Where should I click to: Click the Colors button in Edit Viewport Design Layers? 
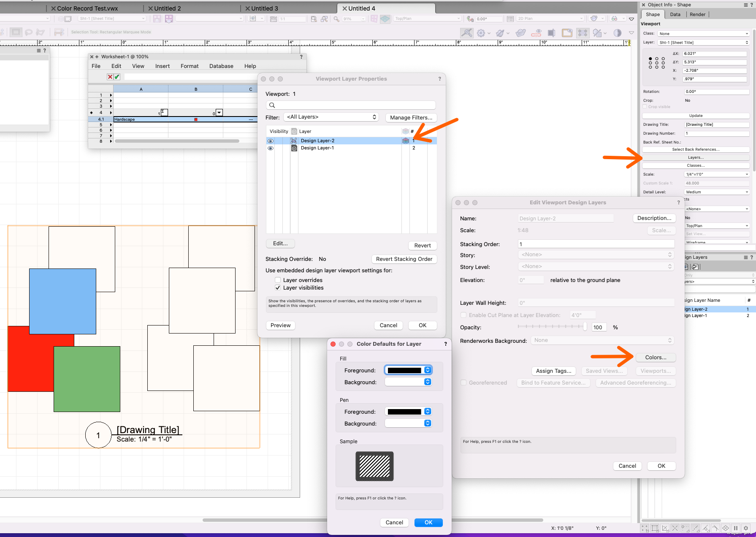656,357
